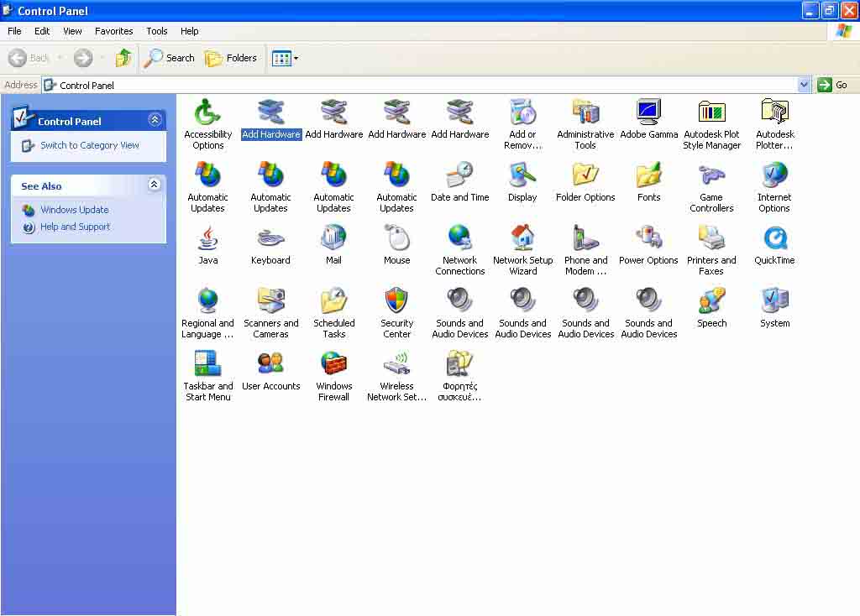Click Switch to Category View link
Screen dimensions: 860x616
(x=89, y=145)
